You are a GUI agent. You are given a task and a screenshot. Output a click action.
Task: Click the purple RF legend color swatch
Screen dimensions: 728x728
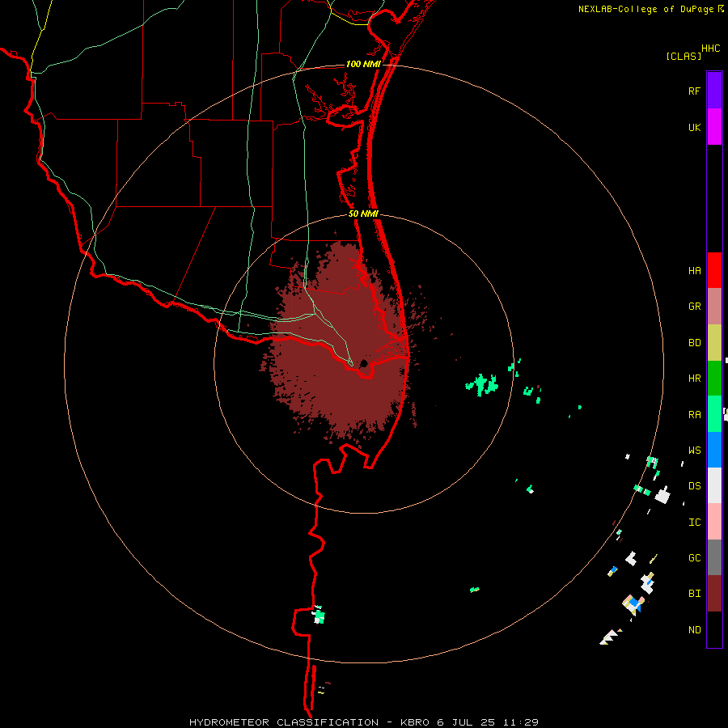714,91
